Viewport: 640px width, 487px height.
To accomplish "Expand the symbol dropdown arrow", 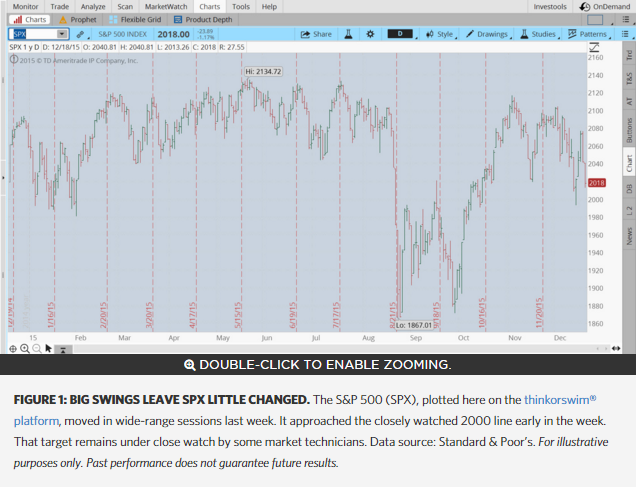I will 62,34.
